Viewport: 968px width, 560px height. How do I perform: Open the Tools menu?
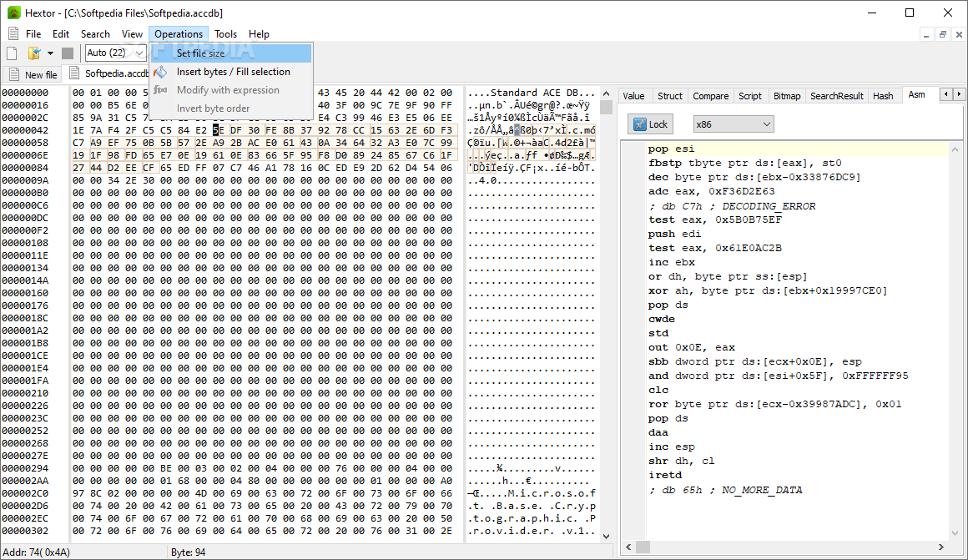tap(225, 34)
